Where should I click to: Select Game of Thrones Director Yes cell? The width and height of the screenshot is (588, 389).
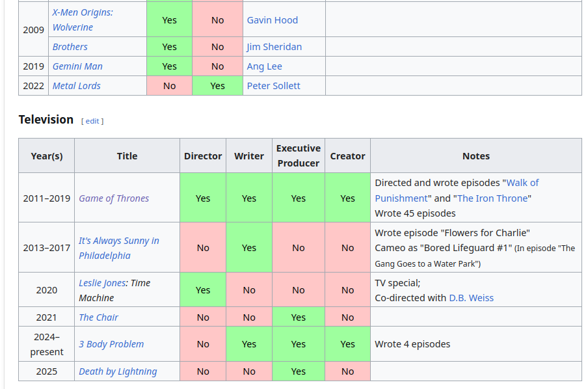pyautogui.click(x=203, y=198)
